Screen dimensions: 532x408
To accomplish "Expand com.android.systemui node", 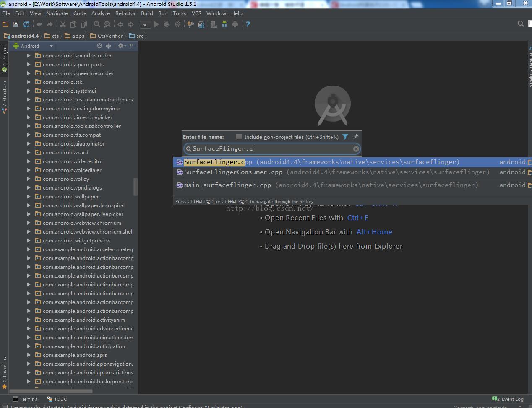I will (29, 91).
